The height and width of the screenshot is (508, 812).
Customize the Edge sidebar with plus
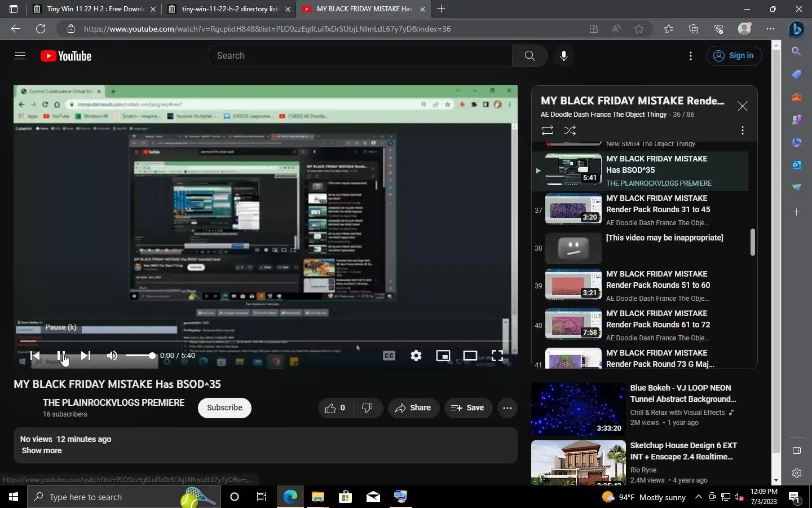point(796,212)
